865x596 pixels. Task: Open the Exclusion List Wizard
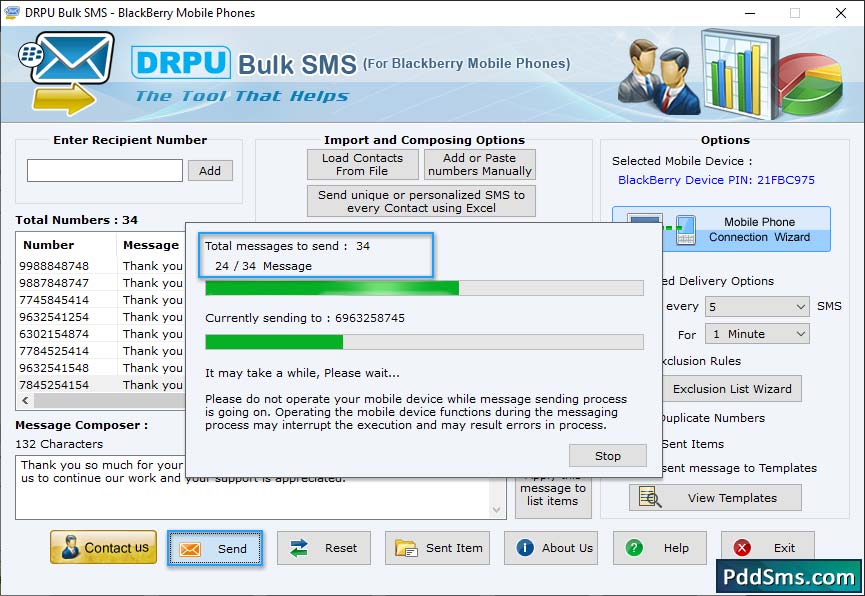pos(731,389)
